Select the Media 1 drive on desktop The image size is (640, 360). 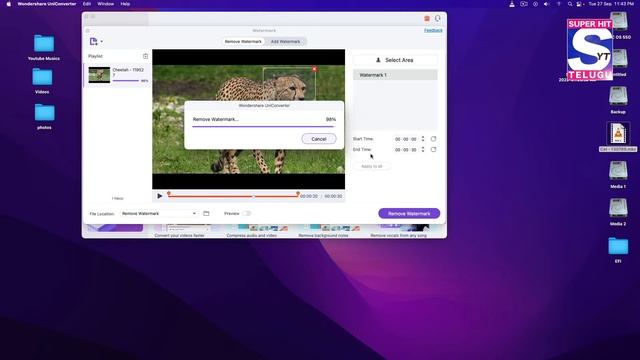coord(618,171)
